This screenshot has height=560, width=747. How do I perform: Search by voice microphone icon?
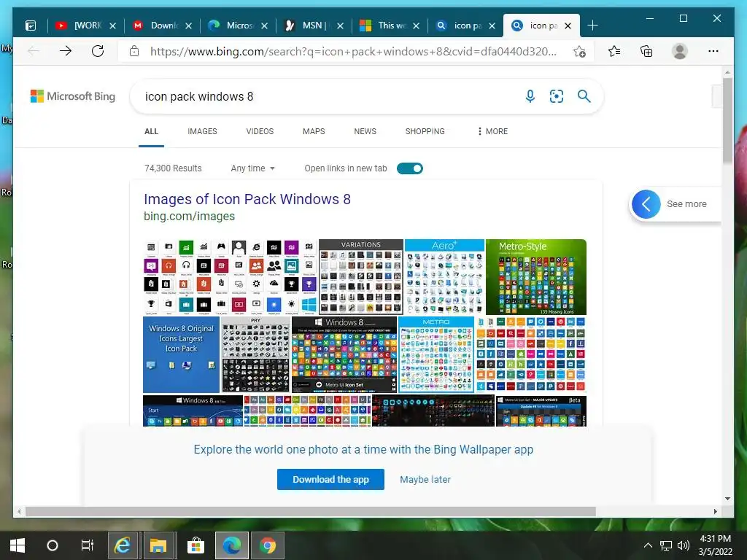coord(530,96)
